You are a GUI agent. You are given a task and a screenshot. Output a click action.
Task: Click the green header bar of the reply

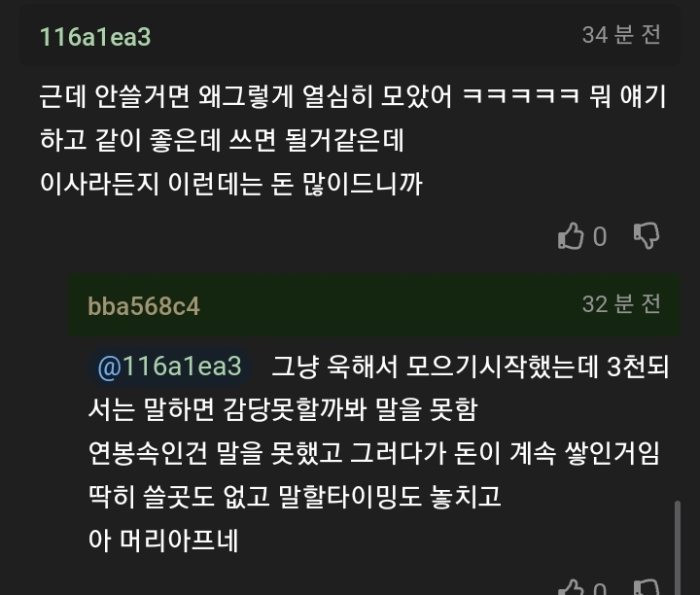389,304
